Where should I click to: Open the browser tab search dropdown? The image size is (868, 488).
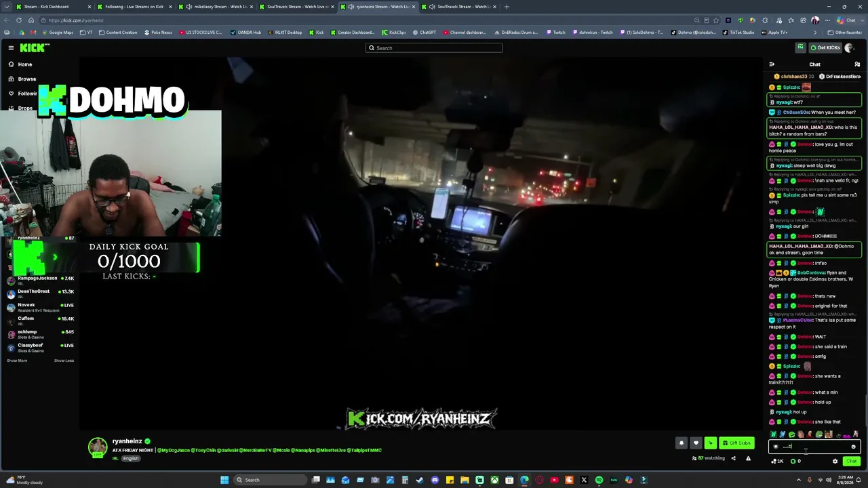pyautogui.click(x=7, y=7)
